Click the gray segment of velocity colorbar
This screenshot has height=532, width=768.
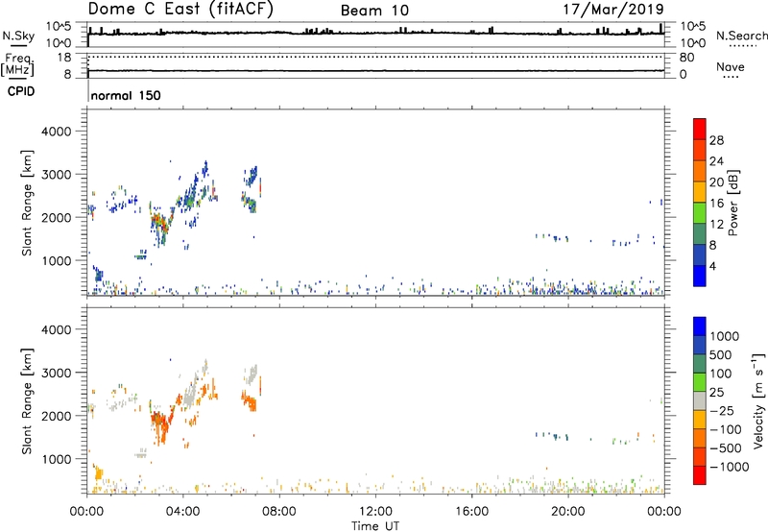pos(700,400)
